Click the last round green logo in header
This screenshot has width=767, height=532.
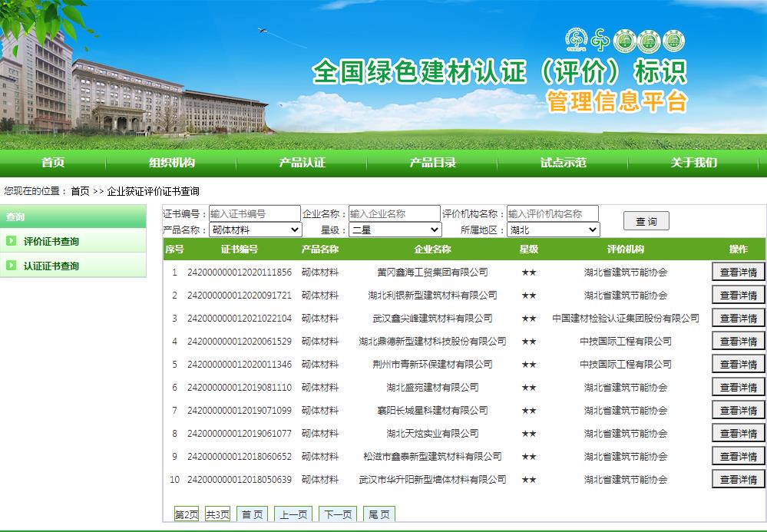pyautogui.click(x=673, y=41)
